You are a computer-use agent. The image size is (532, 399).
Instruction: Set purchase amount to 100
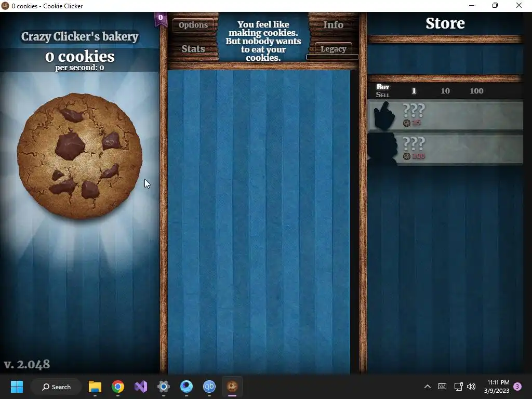(x=476, y=91)
